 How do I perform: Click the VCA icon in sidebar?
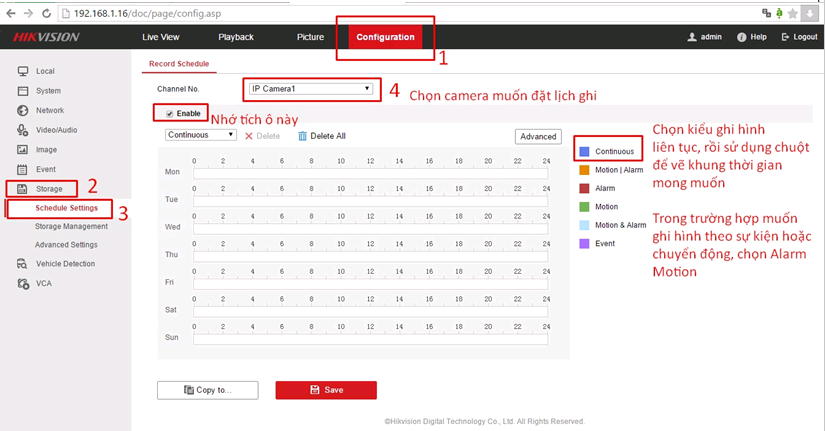[x=22, y=284]
